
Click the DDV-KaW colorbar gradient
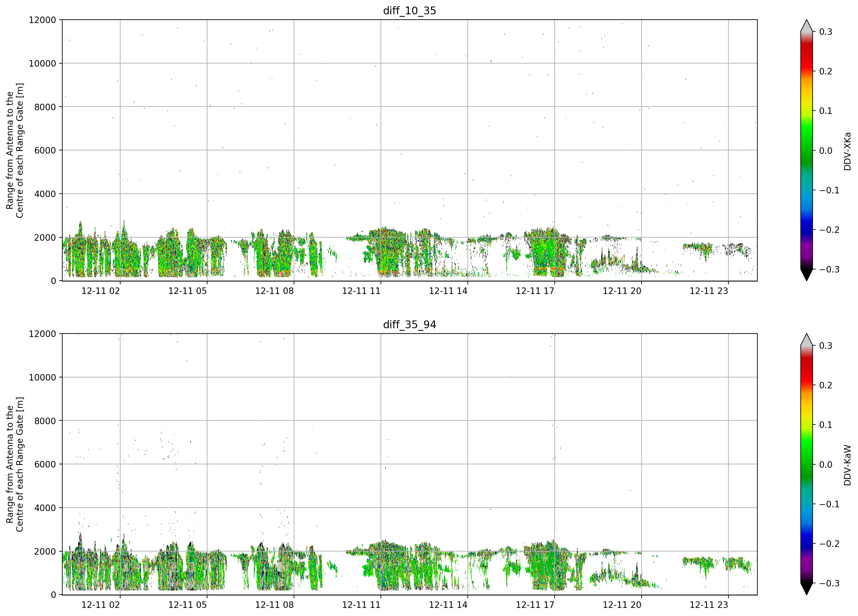[x=807, y=464]
